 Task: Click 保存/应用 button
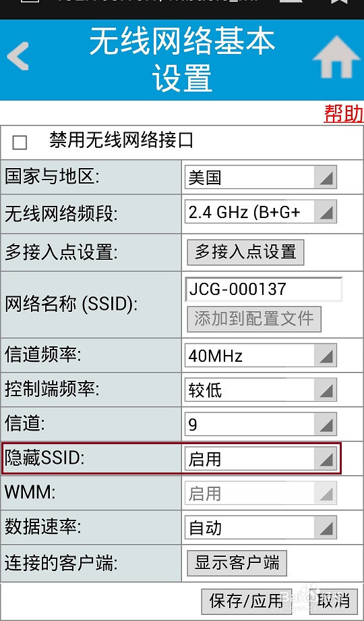(x=247, y=601)
